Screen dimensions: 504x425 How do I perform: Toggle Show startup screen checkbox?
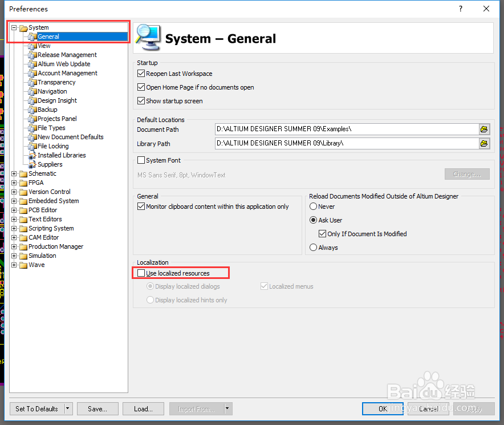pos(141,101)
